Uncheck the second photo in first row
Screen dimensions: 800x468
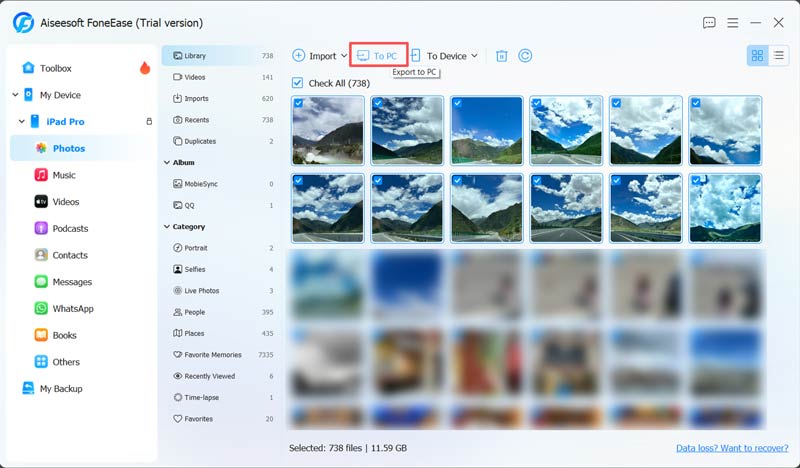(x=378, y=103)
